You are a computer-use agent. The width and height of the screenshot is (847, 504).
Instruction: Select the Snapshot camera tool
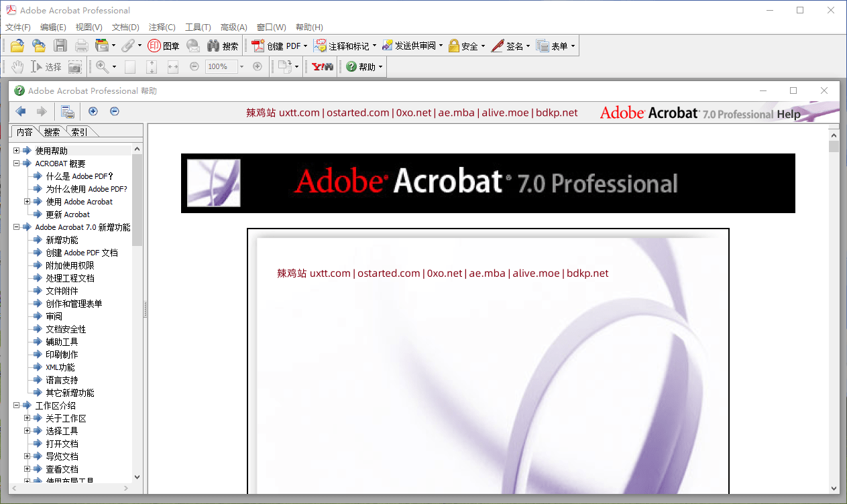click(x=75, y=66)
